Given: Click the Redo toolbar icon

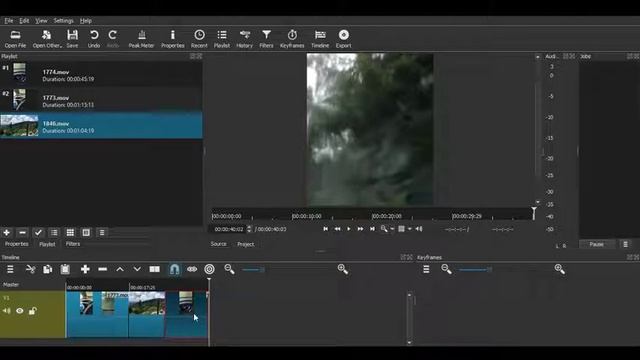Looking at the screenshot, I should (113, 39).
